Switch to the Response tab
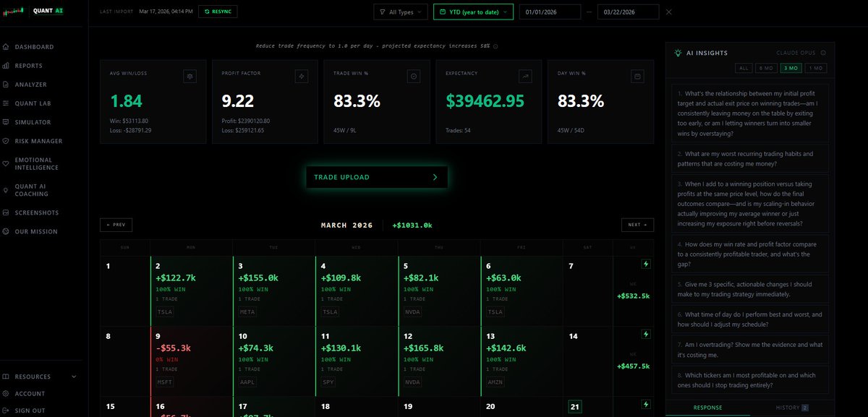 (x=707, y=408)
